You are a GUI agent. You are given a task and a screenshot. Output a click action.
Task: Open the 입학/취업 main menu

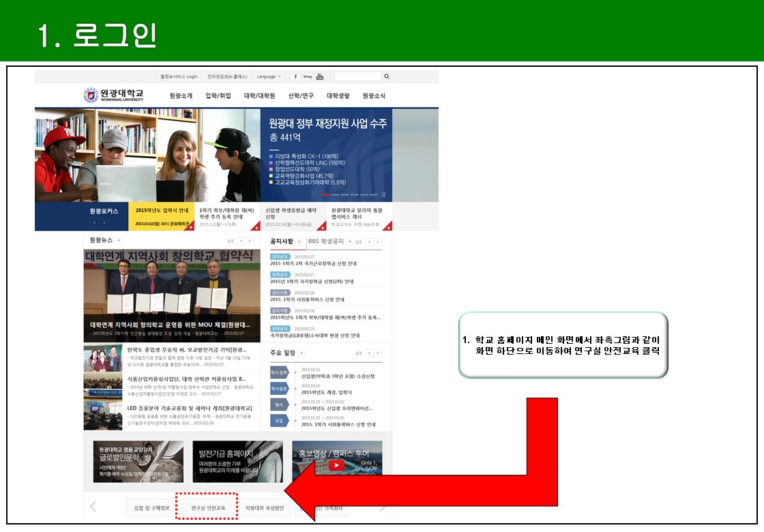[x=218, y=96]
